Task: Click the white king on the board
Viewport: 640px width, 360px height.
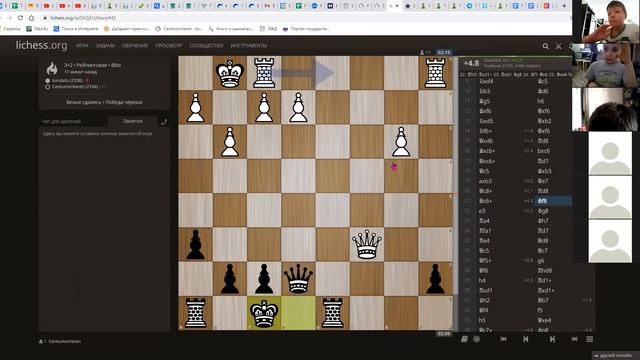Action: pos(230,73)
